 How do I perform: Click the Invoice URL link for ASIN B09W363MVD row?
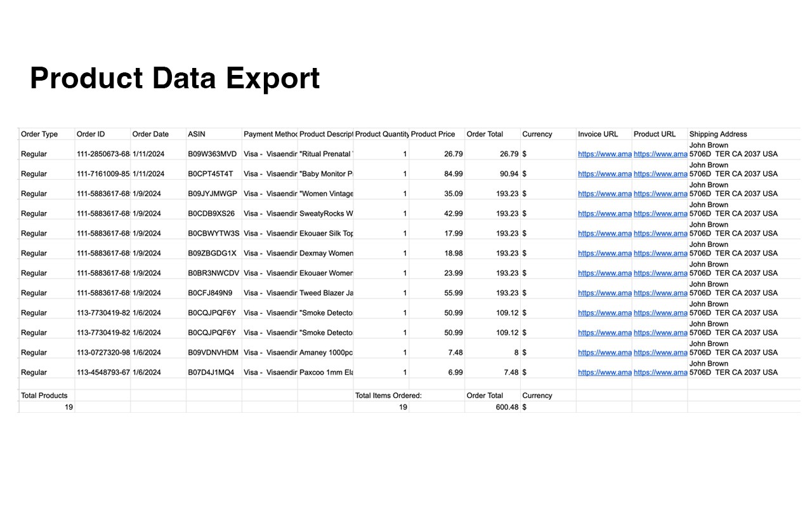(x=605, y=154)
